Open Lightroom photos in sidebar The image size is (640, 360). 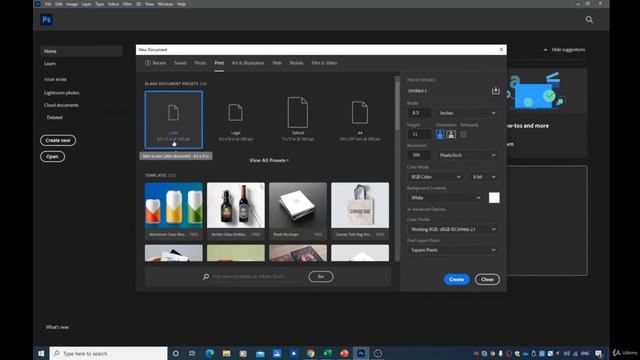62,93
